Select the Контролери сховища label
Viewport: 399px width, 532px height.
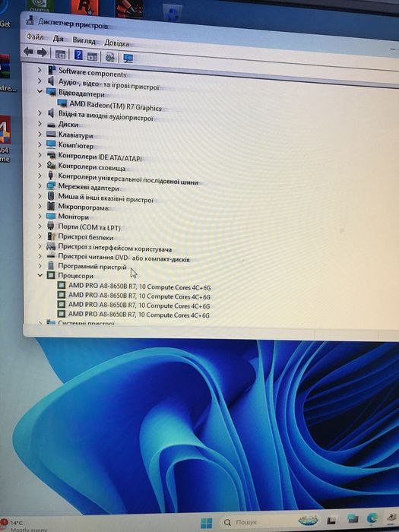point(92,167)
